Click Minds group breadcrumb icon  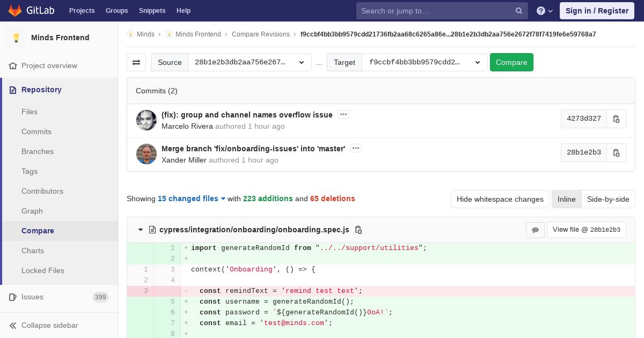130,34
